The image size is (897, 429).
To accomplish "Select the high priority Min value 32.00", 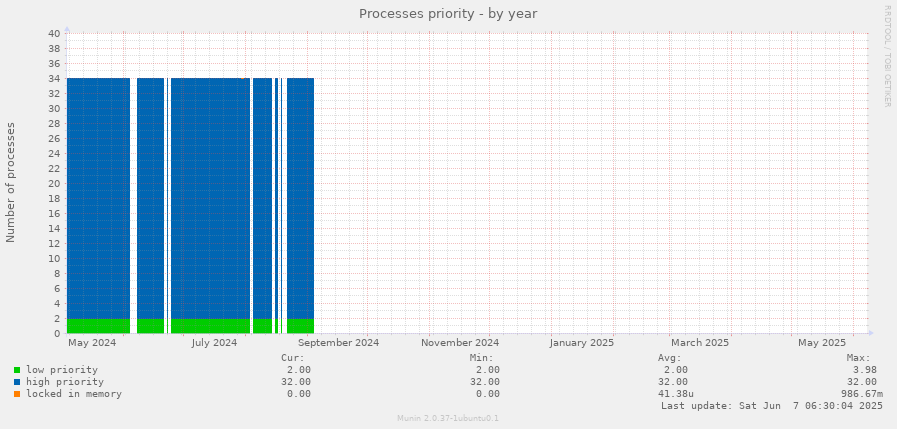I will point(485,382).
